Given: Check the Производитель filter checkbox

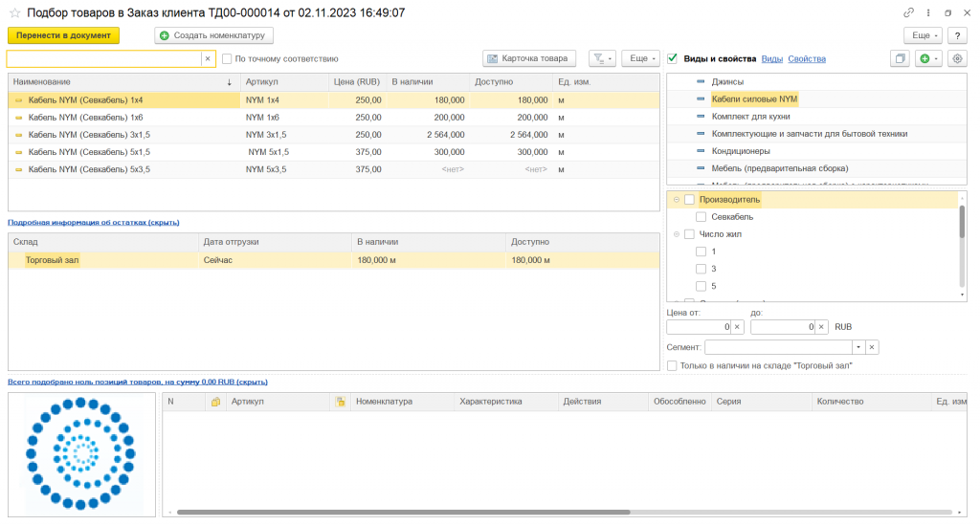Looking at the screenshot, I should tap(689, 200).
